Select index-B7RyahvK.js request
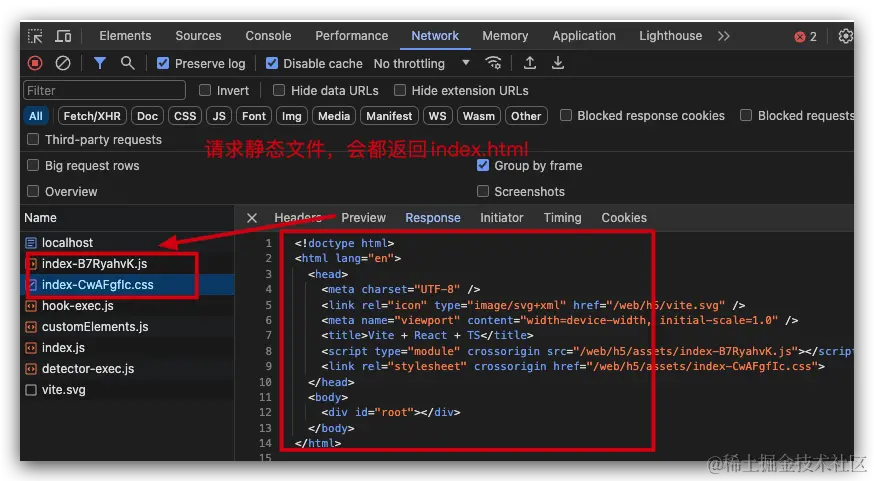This screenshot has width=874, height=481. coord(128,264)
